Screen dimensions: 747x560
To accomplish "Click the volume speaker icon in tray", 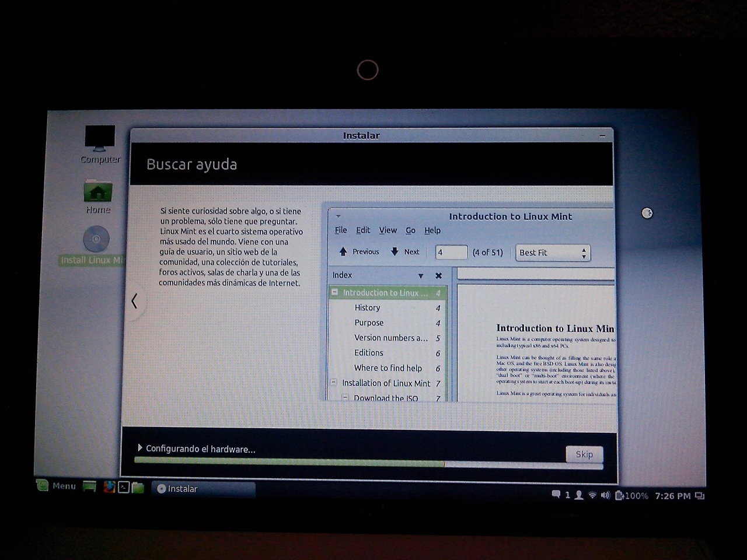I will click(605, 495).
